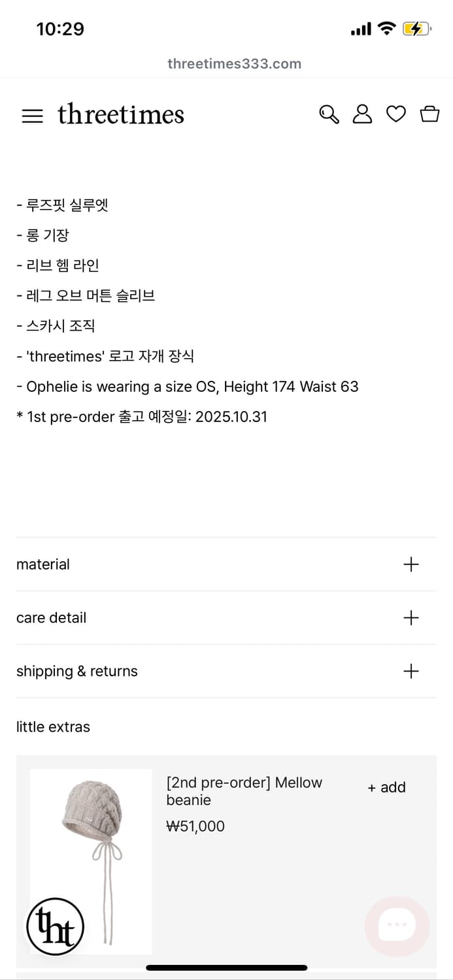Screen dimensions: 453x980
Task: Click the threetimes brand logo
Action: pos(121,114)
